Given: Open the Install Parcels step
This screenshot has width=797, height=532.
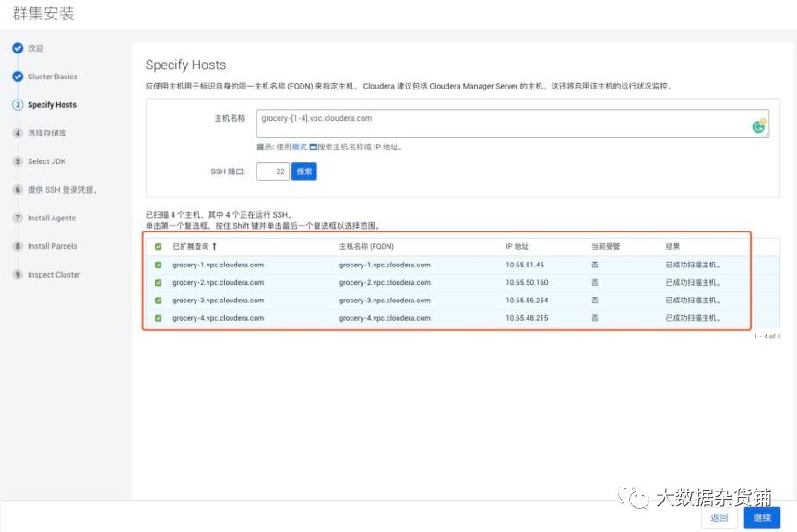Looking at the screenshot, I should point(53,246).
